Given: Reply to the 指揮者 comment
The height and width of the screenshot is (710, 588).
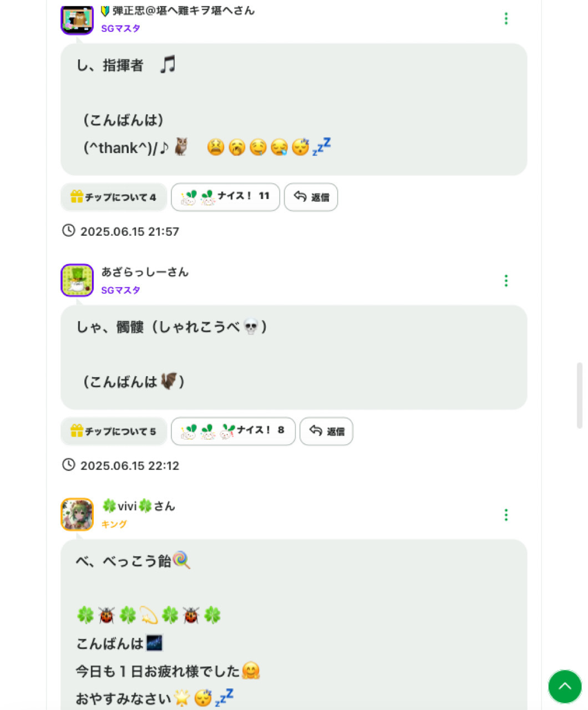Looking at the screenshot, I should pos(311,197).
